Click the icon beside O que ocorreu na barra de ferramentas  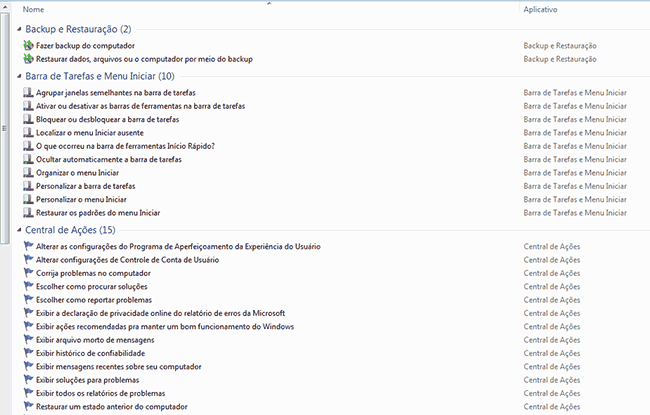pos(28,146)
